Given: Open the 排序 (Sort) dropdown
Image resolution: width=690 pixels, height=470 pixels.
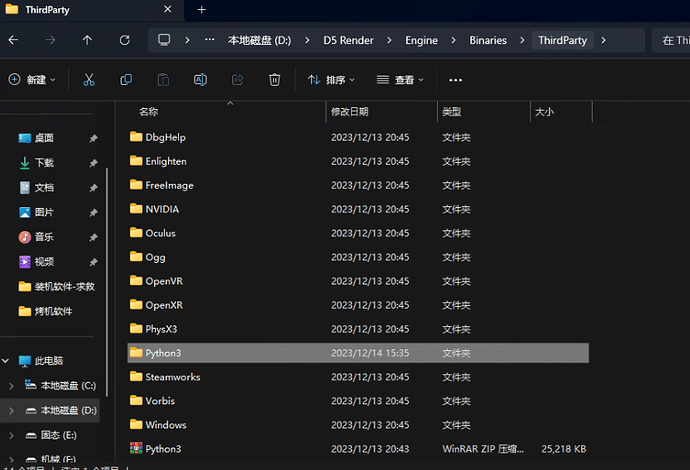Looking at the screenshot, I should click(x=331, y=80).
